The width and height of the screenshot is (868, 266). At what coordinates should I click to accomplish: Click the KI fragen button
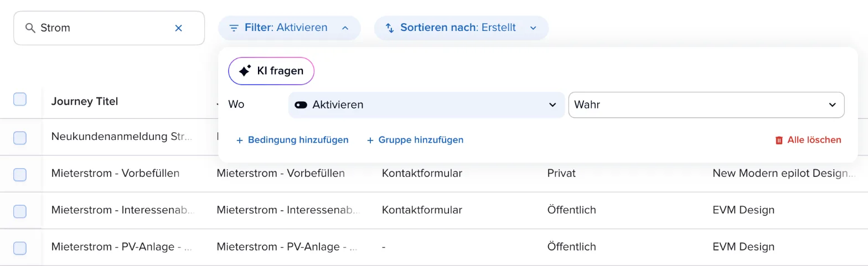pos(271,71)
